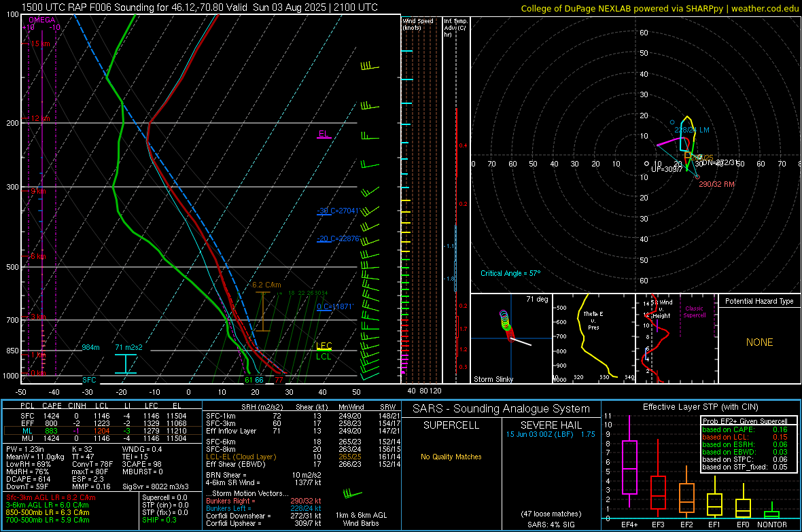Click the SR Wind v. Height inset label
Screen dimensions: 802x532
(663, 309)
